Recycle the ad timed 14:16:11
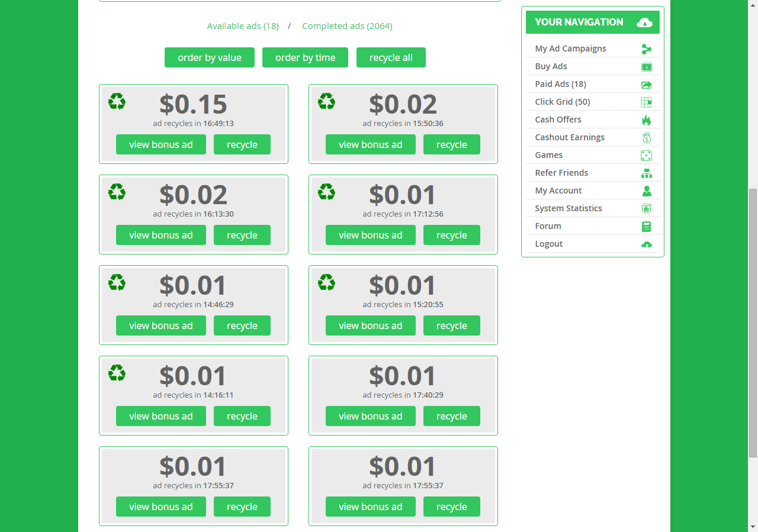Screen dimensions: 758x532 tap(242, 416)
